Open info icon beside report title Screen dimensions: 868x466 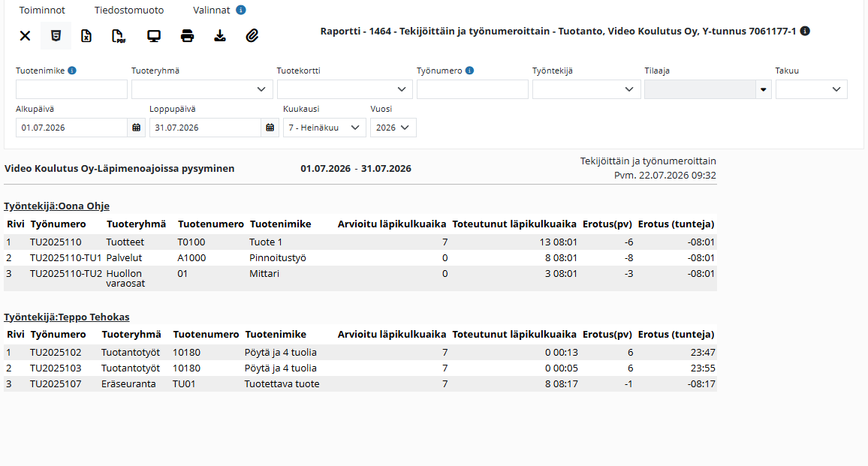(806, 31)
